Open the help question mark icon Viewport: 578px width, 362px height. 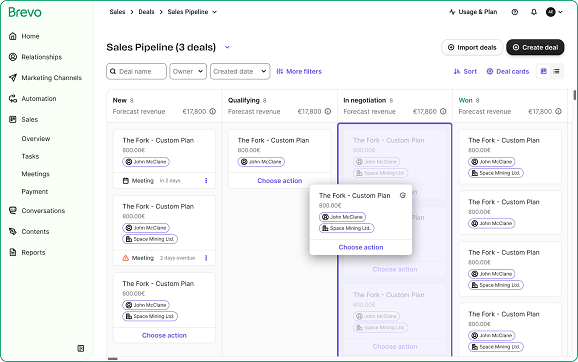[x=515, y=12]
